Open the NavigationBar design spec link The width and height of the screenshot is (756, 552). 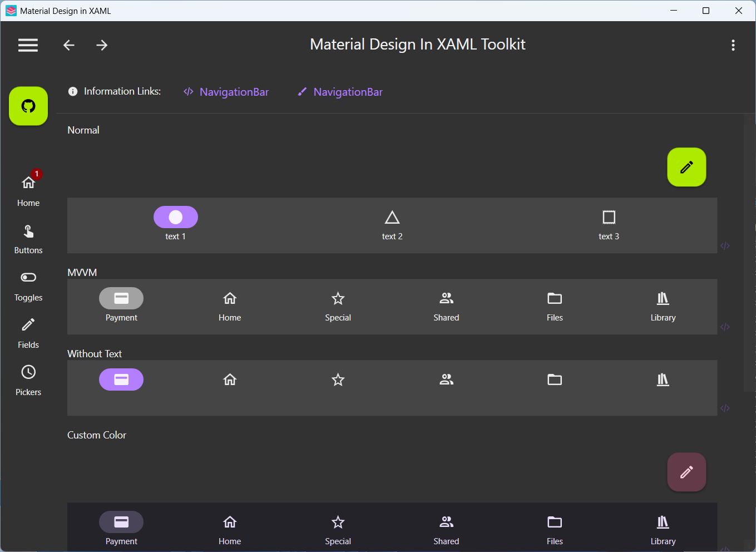[x=340, y=92]
